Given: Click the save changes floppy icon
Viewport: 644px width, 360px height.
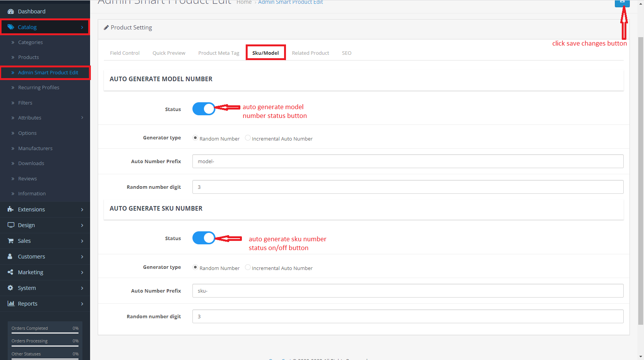Looking at the screenshot, I should click(622, 3).
